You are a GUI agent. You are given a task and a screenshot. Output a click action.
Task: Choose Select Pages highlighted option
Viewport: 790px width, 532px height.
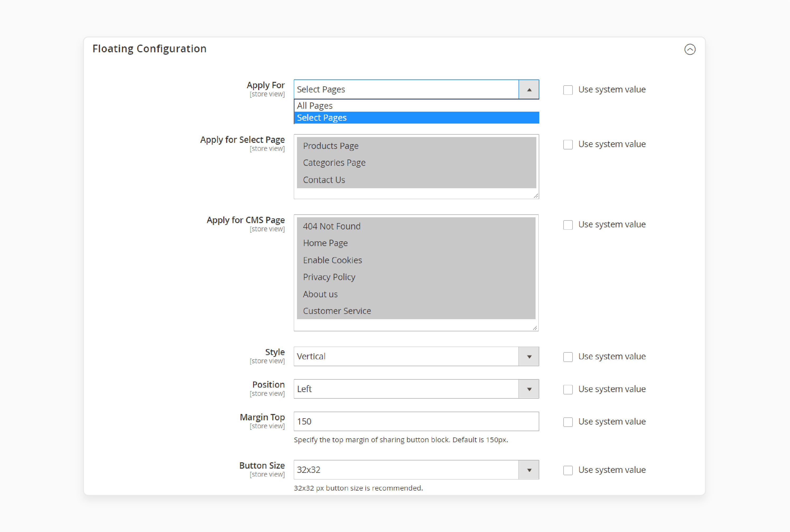(416, 117)
